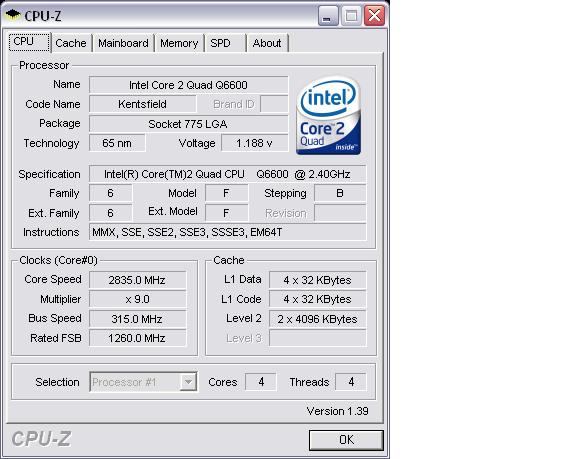This screenshot has width=576, height=459.
Task: Click the L1 Code value 4 x 32 KBytes
Action: click(x=317, y=299)
